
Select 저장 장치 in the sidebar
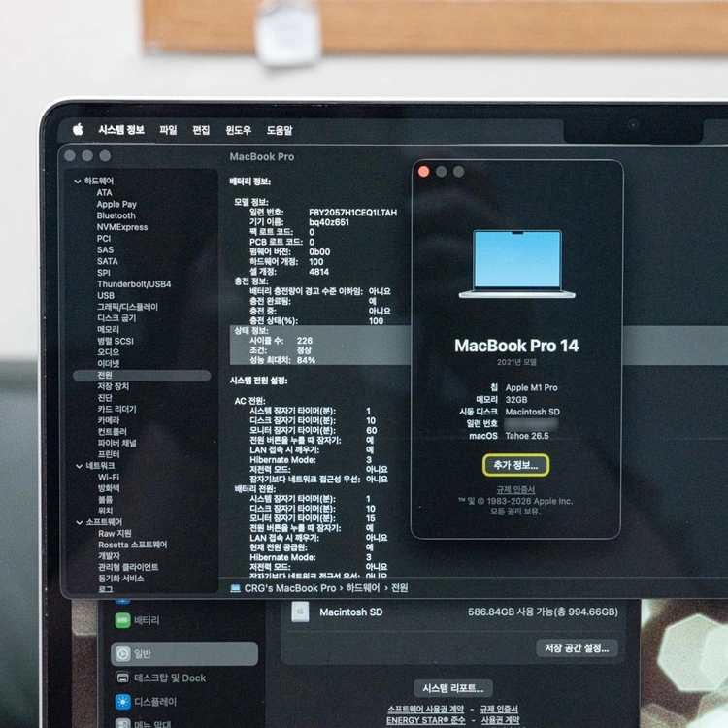(x=113, y=386)
